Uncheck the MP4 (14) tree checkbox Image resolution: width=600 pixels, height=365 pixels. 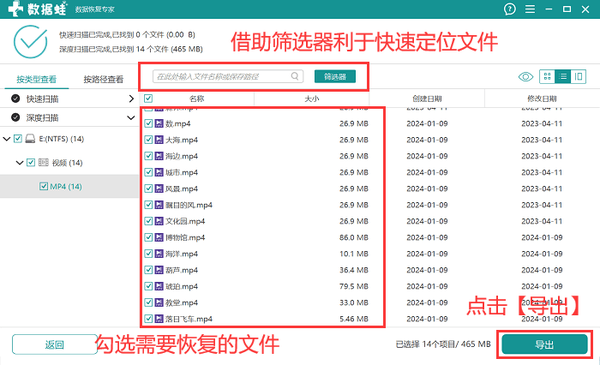coord(43,187)
